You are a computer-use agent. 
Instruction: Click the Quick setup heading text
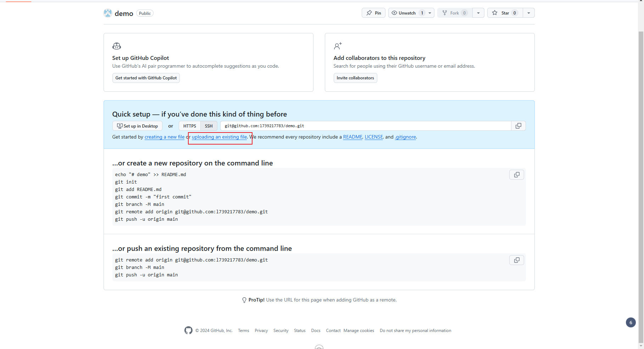[200, 114]
